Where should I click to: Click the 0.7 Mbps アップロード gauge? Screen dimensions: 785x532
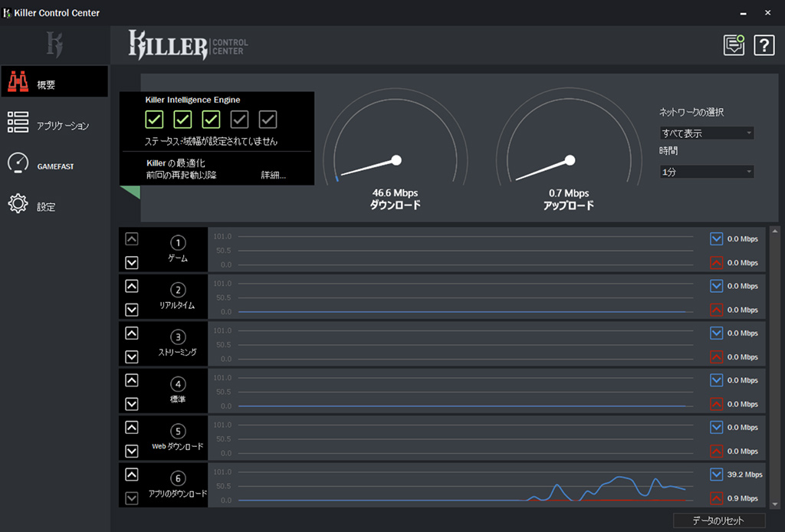[x=569, y=150]
